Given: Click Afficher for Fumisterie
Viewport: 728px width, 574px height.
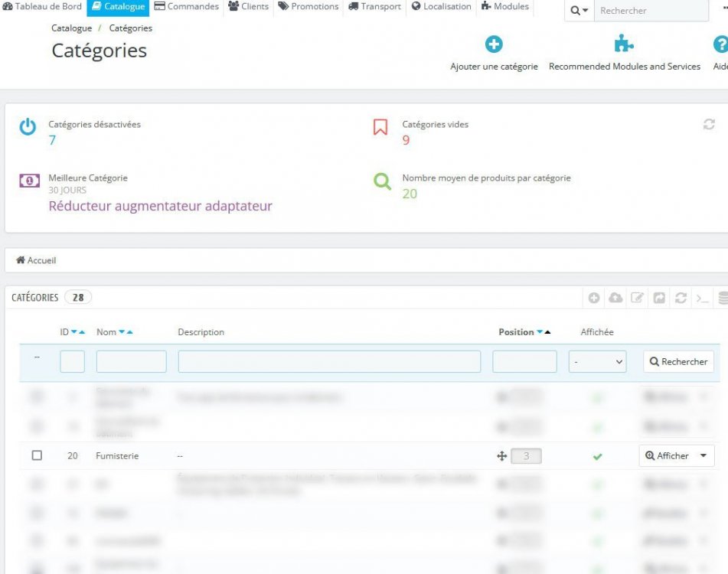Looking at the screenshot, I should pyautogui.click(x=667, y=455).
